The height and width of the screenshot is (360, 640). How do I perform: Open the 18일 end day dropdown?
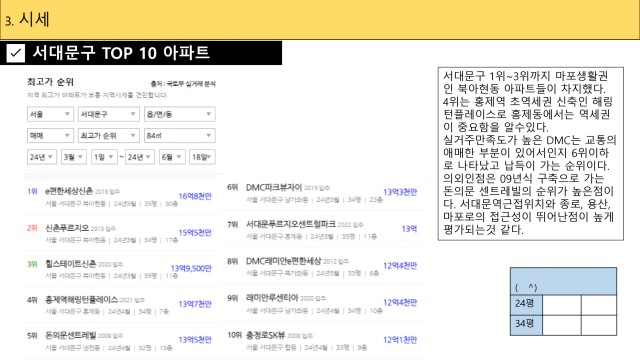202,157
